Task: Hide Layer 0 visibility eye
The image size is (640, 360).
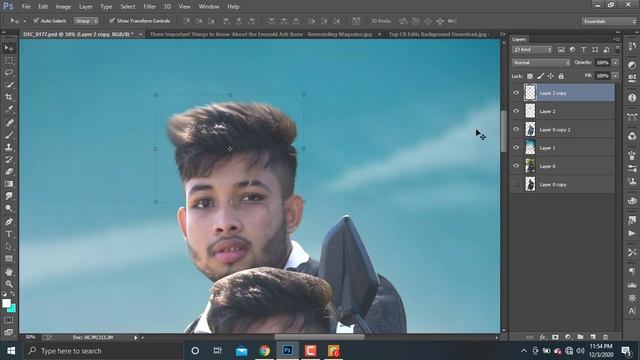Action: [516, 166]
